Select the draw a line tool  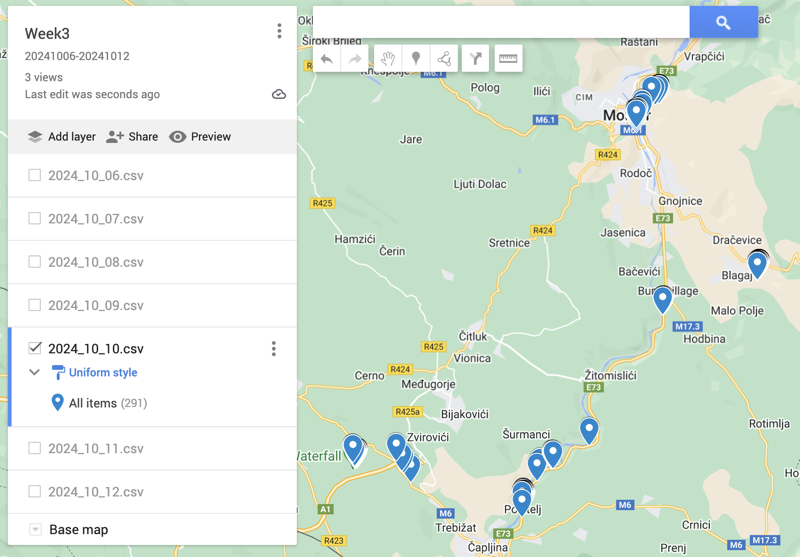point(444,59)
